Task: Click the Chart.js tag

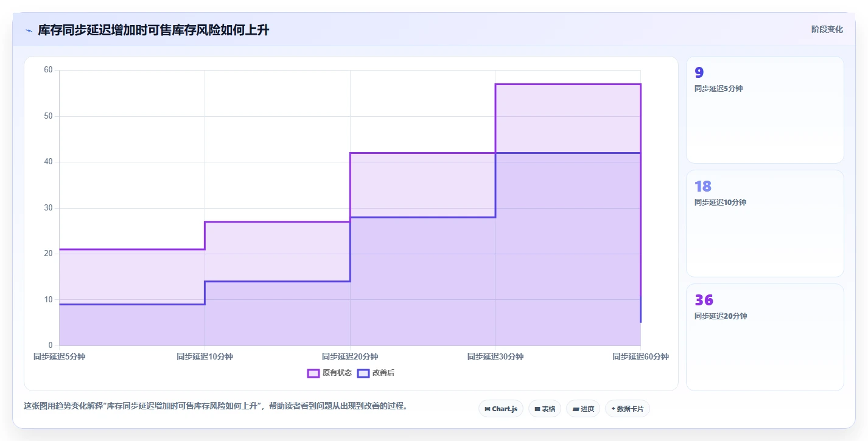Action: 500,409
